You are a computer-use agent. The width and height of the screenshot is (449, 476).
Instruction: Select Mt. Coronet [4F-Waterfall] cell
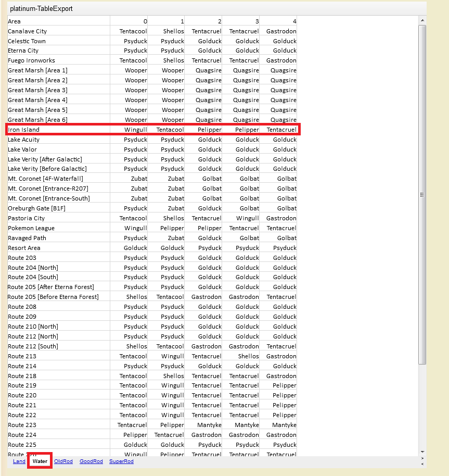point(58,179)
